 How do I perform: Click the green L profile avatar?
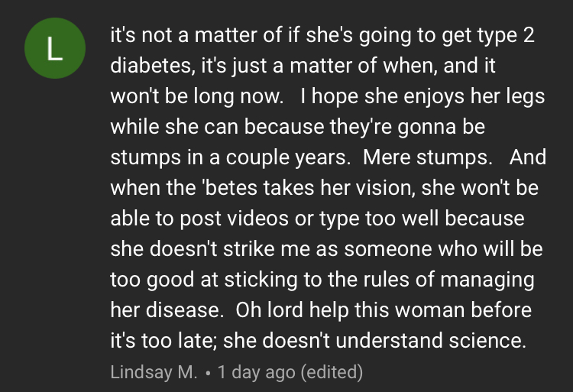click(x=51, y=50)
